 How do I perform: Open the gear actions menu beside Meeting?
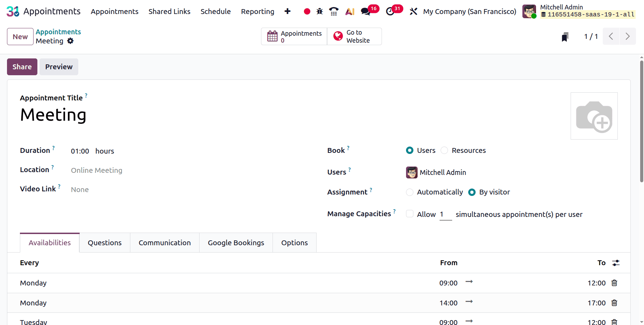pyautogui.click(x=71, y=41)
